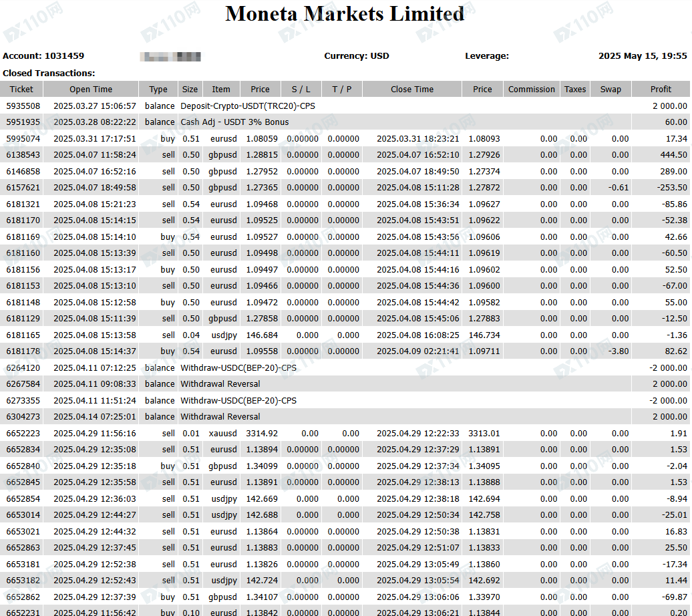Click swap value -3.80

[619, 351]
